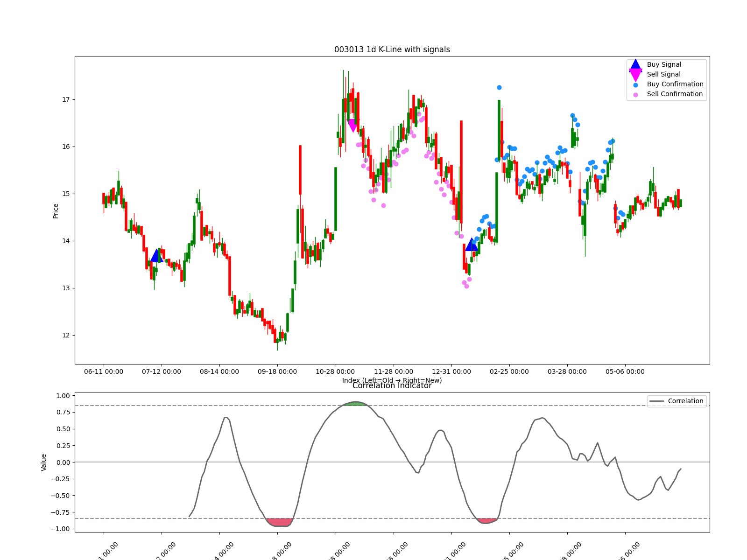747x560 pixels.
Task: Select the magenta sell signal triangle on chart
Action: (352, 126)
